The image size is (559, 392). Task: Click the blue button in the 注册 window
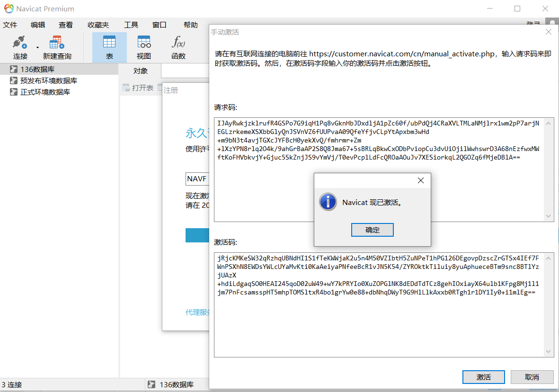[x=197, y=235]
